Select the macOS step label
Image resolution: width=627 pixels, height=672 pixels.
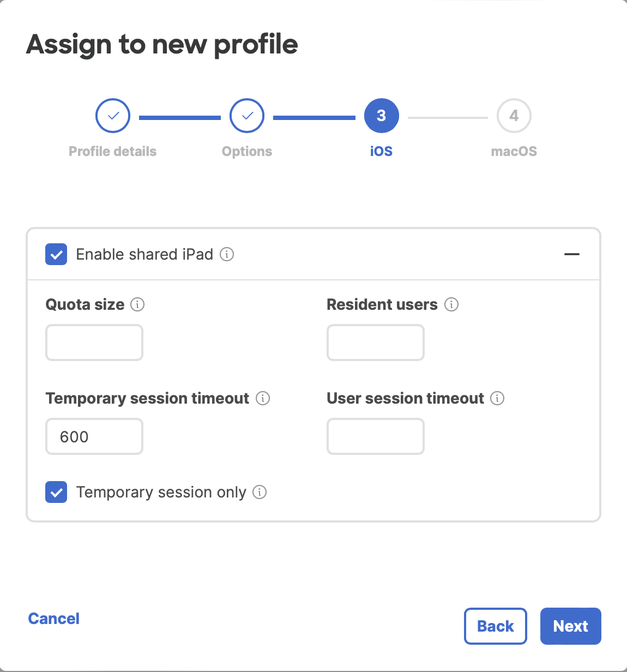pos(514,152)
